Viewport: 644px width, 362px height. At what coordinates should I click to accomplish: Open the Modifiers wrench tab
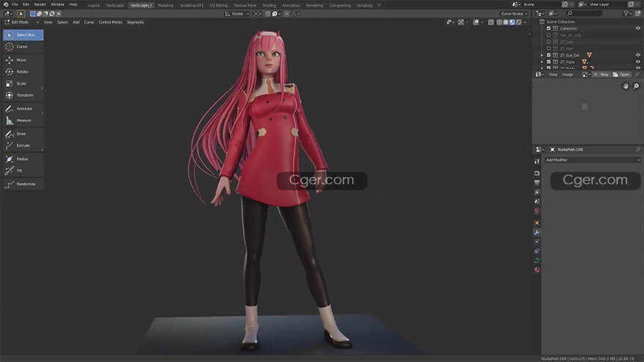click(537, 233)
